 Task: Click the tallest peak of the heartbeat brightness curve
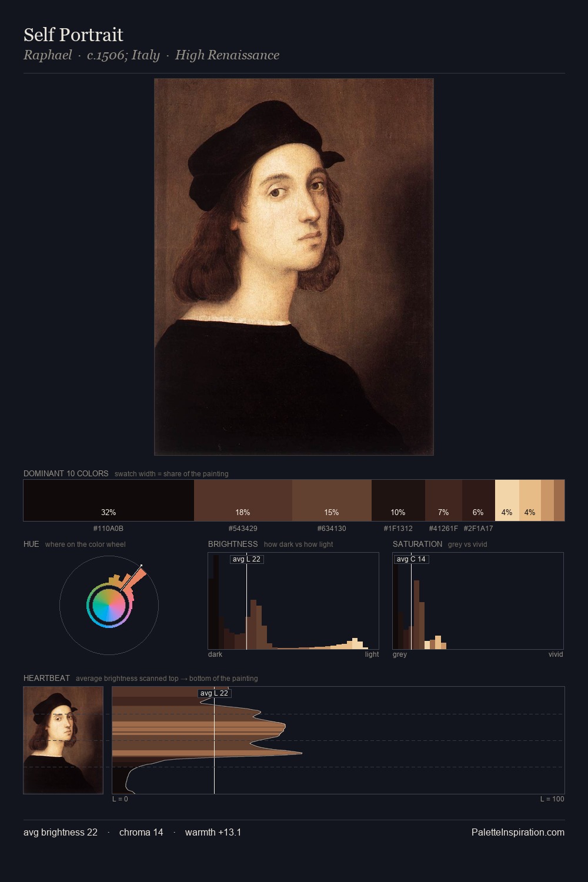[x=300, y=753]
